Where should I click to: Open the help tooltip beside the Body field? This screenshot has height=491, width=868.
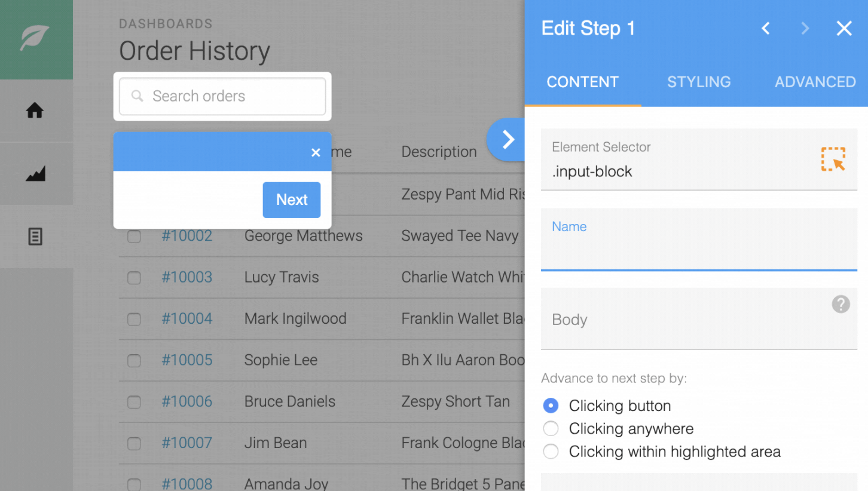tap(841, 305)
